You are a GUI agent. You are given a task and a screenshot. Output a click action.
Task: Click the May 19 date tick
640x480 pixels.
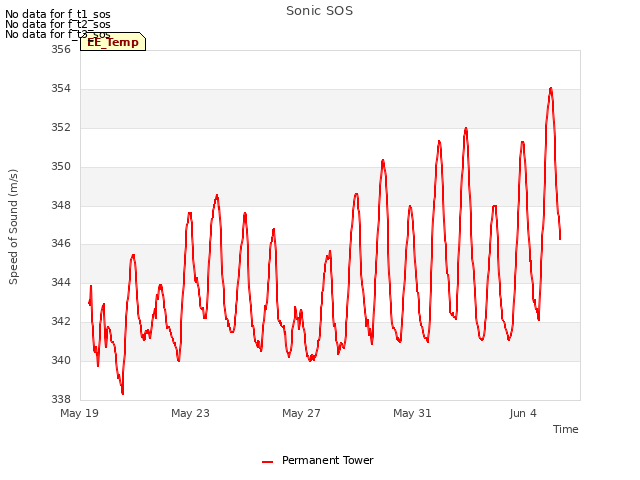79,413
